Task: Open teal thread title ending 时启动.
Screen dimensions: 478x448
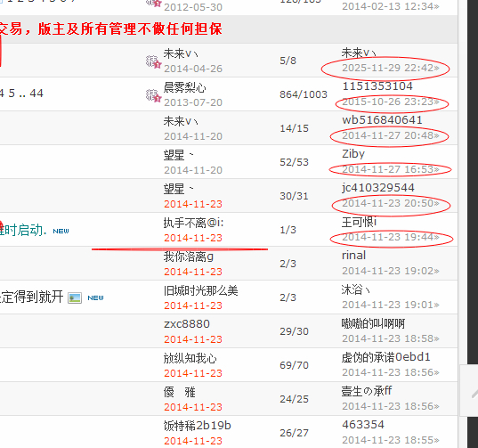Action: (23, 230)
